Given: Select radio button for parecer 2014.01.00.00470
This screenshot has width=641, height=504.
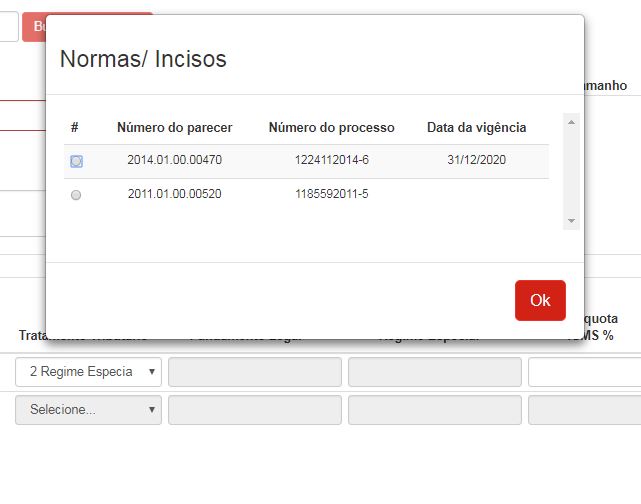Looking at the screenshot, I should [x=76, y=161].
